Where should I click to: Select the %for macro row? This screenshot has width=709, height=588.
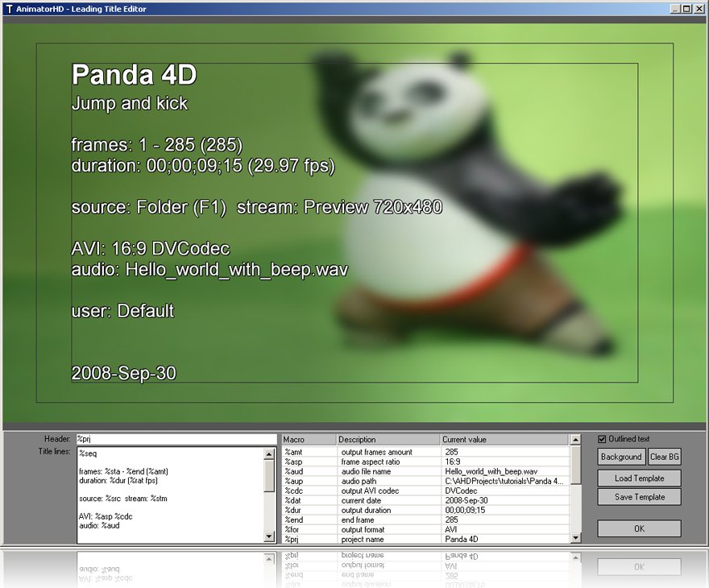click(x=425, y=529)
